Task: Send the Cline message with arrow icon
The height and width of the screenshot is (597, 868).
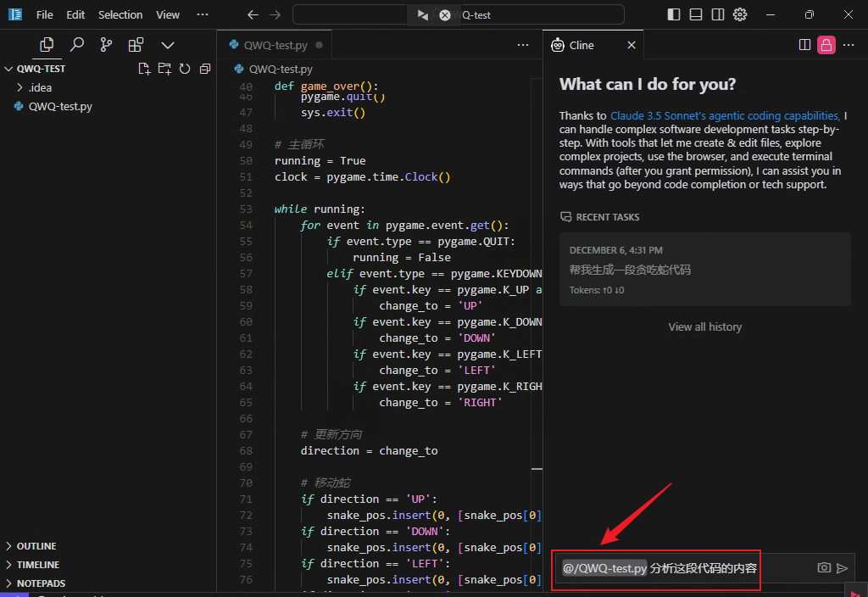Action: (x=842, y=568)
